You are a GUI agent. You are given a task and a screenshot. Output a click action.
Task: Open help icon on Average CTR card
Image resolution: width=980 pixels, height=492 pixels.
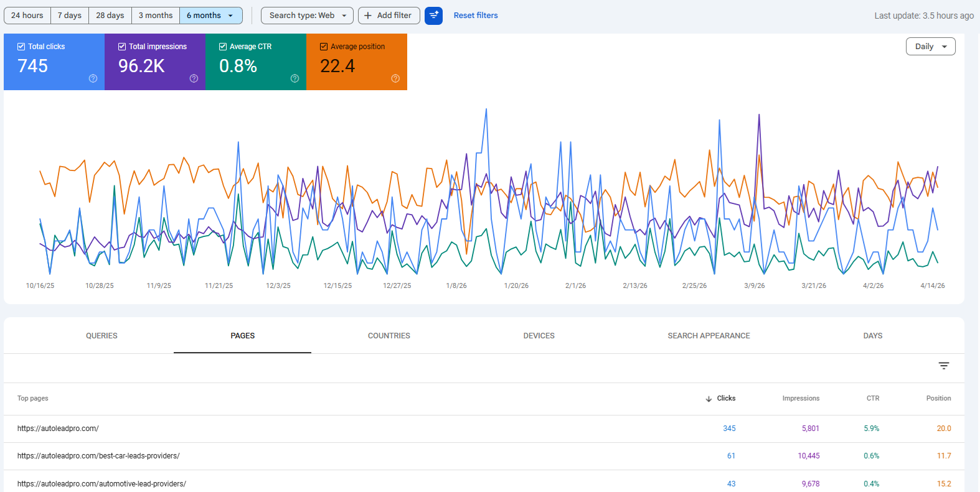pyautogui.click(x=294, y=78)
